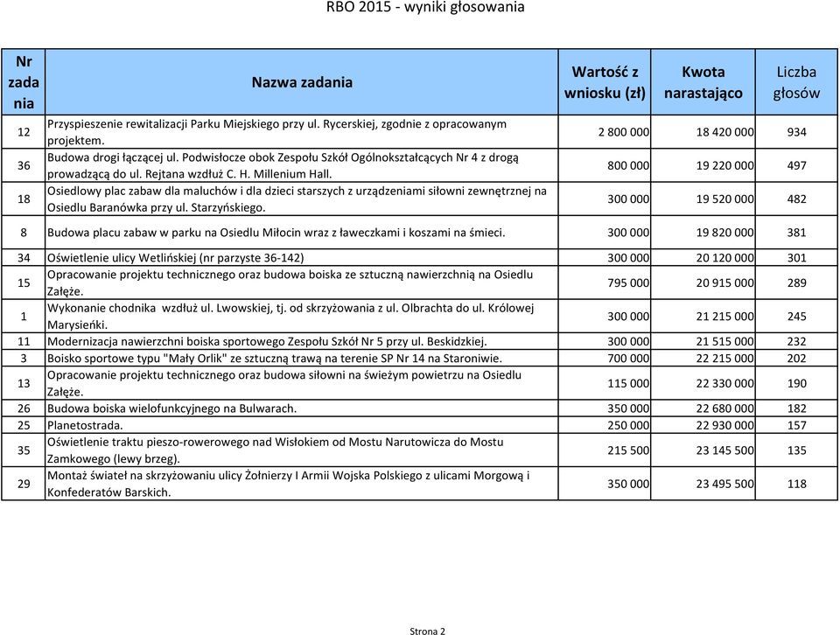The image size is (840, 635).
Task: Click vote count 497
Action: tap(796, 165)
